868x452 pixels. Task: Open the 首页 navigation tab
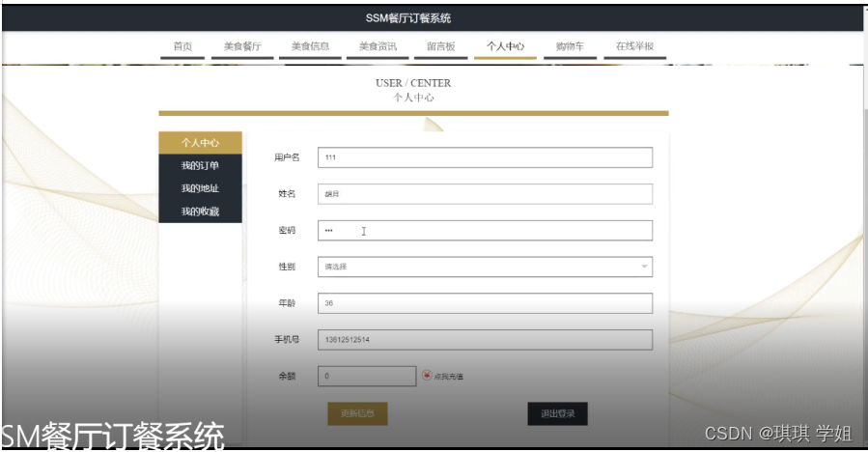[x=182, y=46]
